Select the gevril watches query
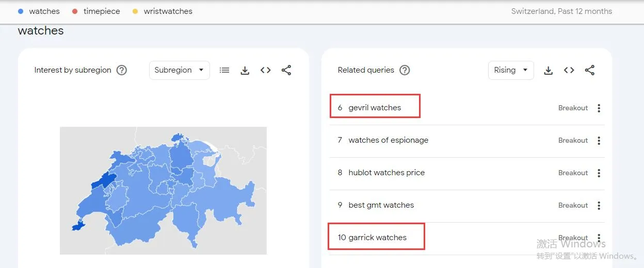 pyautogui.click(x=375, y=108)
